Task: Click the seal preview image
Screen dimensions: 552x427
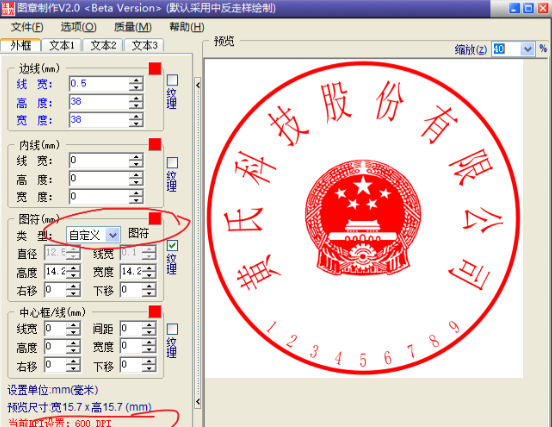Action: coord(364,218)
